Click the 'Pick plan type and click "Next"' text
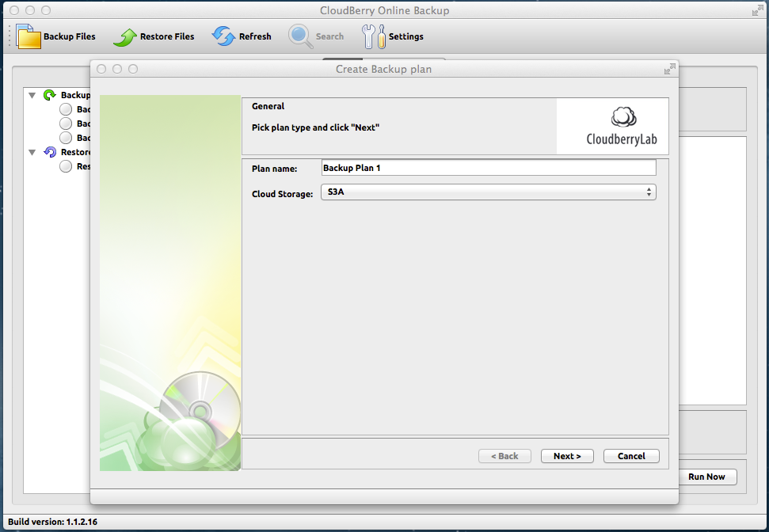 [x=316, y=127]
